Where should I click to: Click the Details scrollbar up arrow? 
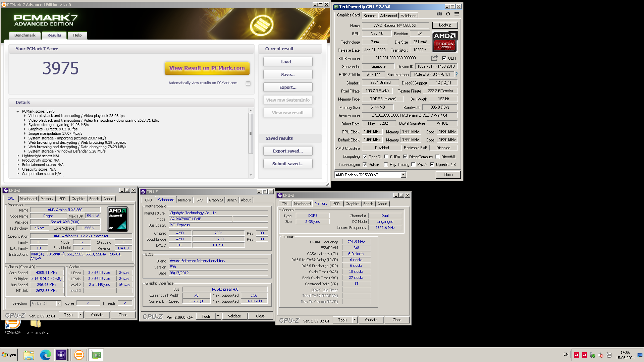tap(251, 110)
